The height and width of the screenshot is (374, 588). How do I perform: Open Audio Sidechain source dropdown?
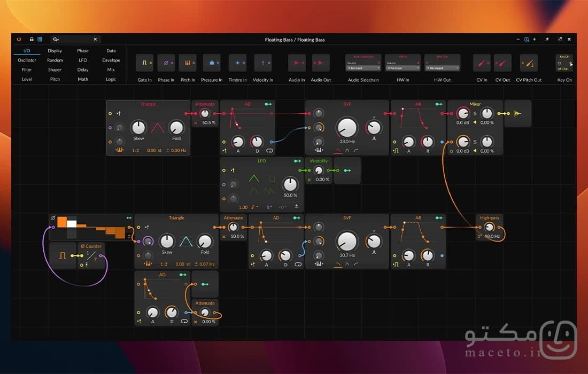[x=363, y=68]
